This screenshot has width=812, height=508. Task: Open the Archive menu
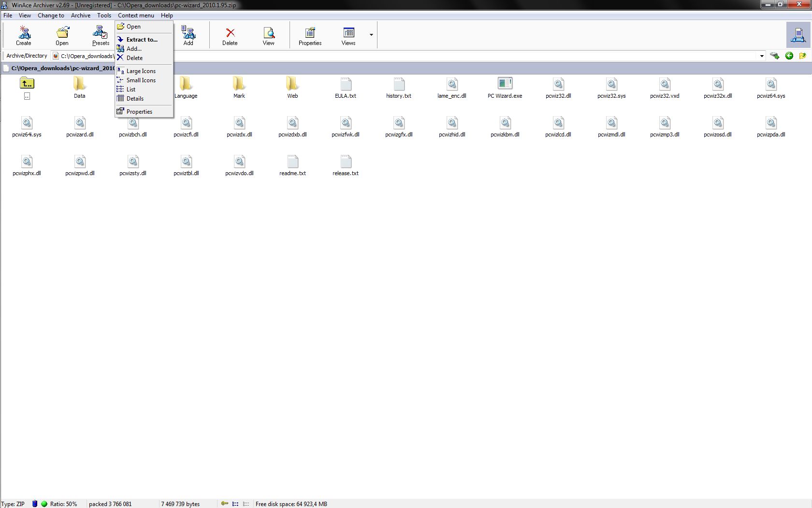[81, 15]
